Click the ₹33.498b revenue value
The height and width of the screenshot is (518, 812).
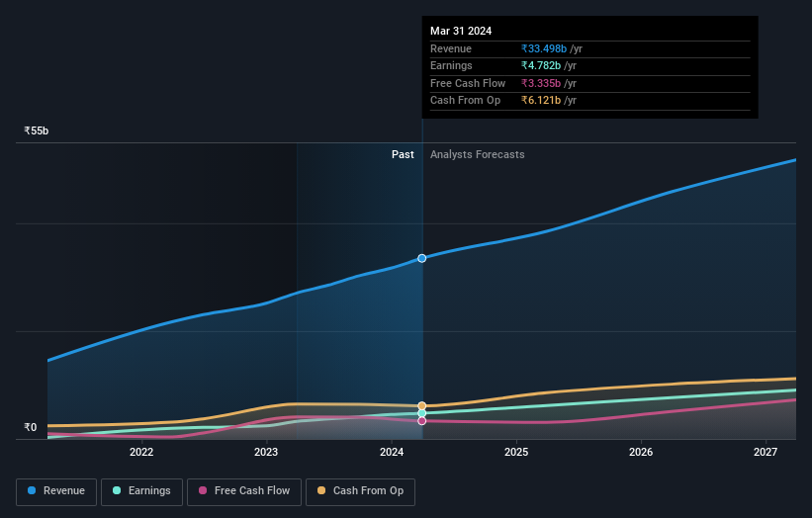click(544, 48)
